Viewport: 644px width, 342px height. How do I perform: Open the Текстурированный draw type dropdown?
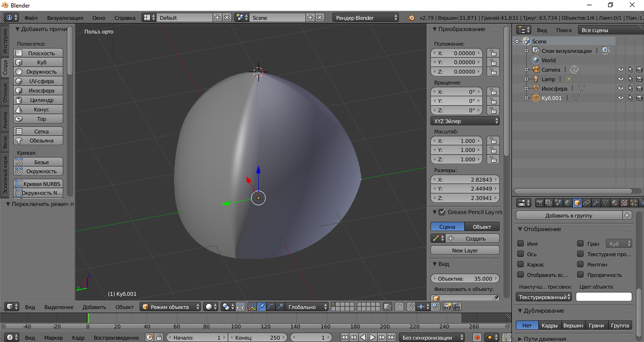click(x=544, y=296)
